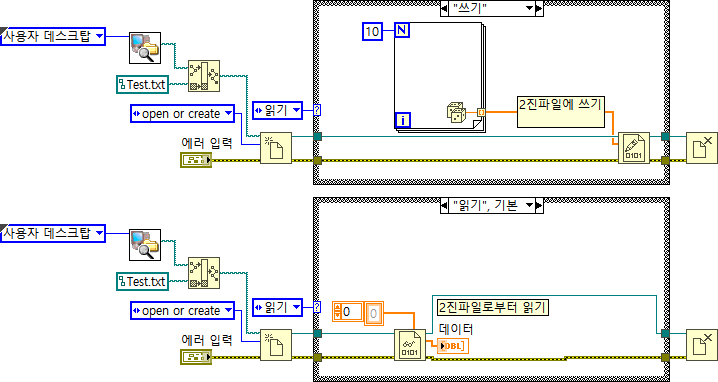Viewport: 718px width, 382px height.
Task: Click the Get System Directory icon in the lower diagram
Action: tap(145, 245)
